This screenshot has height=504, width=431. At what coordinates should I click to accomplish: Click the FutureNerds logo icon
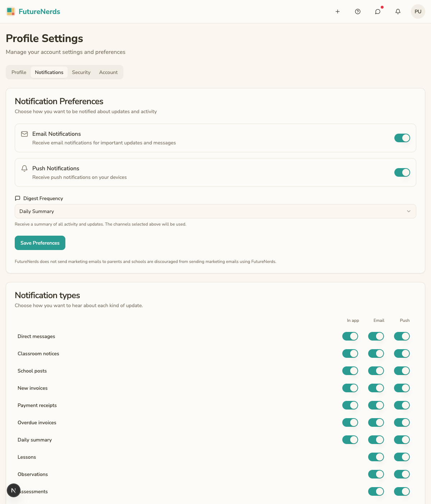11,11
